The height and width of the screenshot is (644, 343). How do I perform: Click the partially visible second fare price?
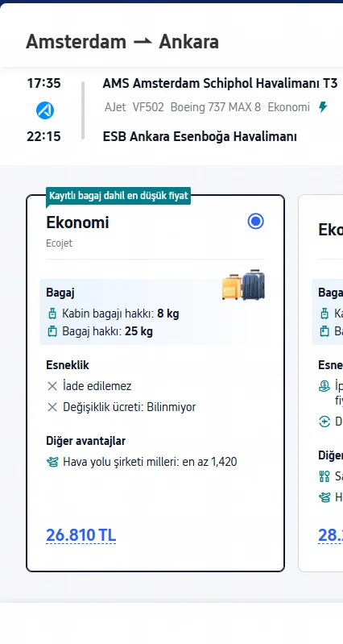(x=330, y=535)
